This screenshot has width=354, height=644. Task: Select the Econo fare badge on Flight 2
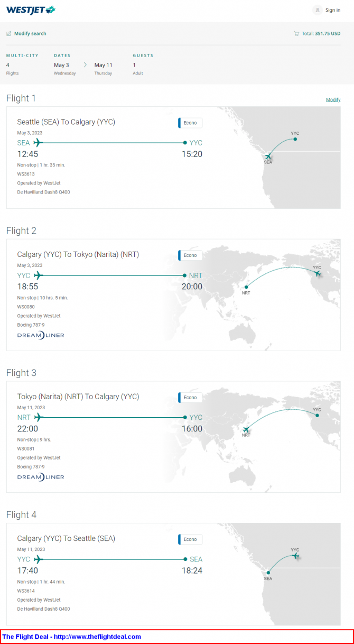pos(190,255)
